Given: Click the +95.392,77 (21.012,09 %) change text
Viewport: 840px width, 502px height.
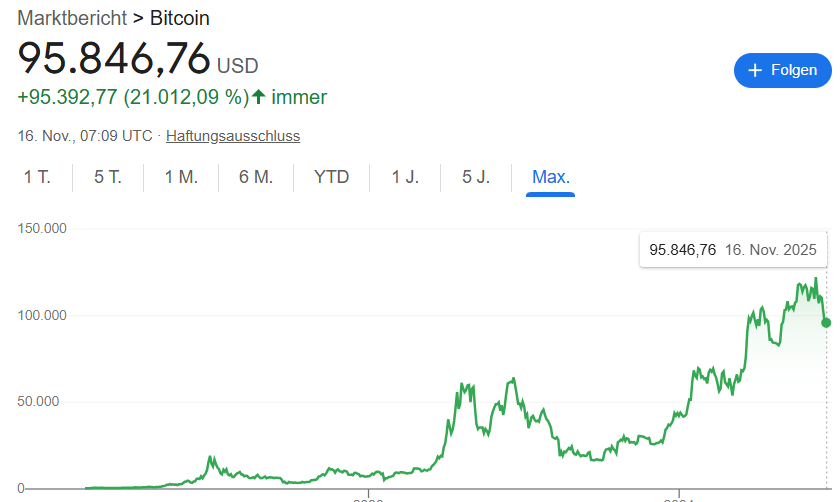Looking at the screenshot, I should [133, 98].
